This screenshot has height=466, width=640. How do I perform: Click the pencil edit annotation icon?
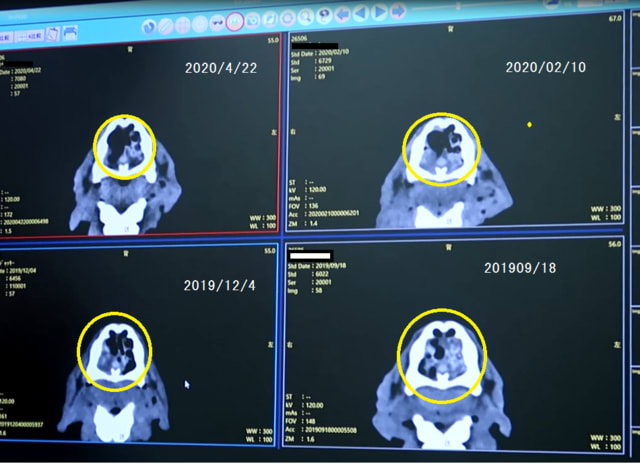point(270,19)
